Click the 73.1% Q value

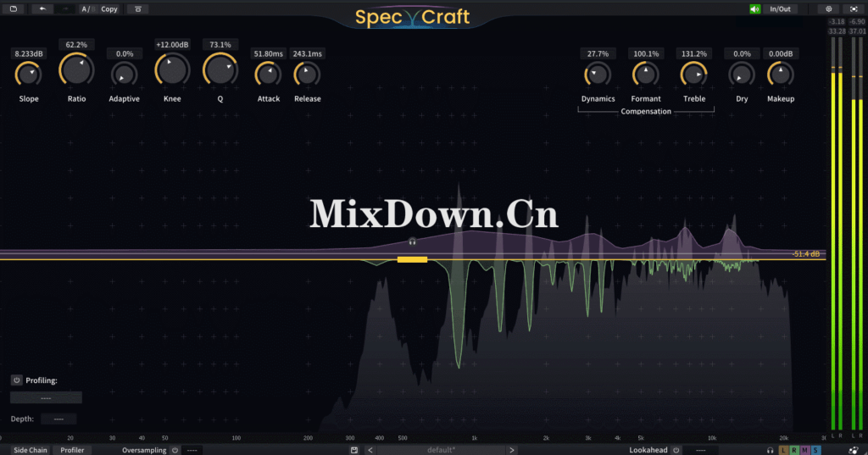(x=220, y=44)
